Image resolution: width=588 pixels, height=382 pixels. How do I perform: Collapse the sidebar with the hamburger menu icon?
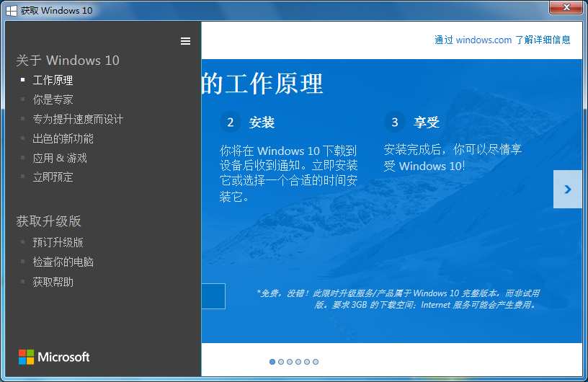pyautogui.click(x=185, y=41)
